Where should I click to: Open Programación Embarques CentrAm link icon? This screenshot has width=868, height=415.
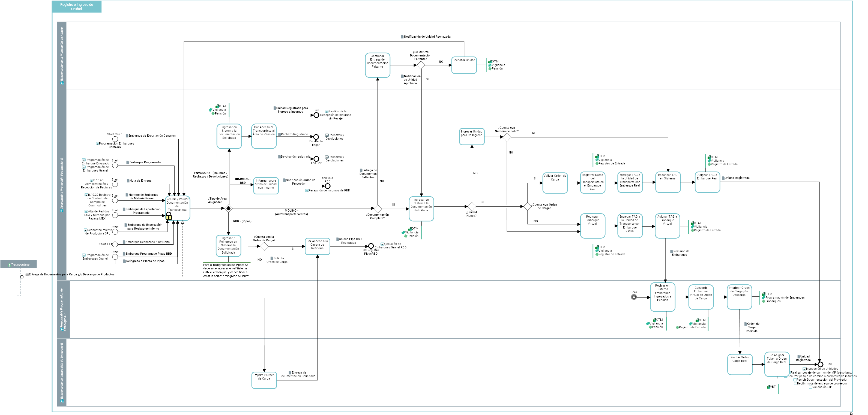[97, 144]
